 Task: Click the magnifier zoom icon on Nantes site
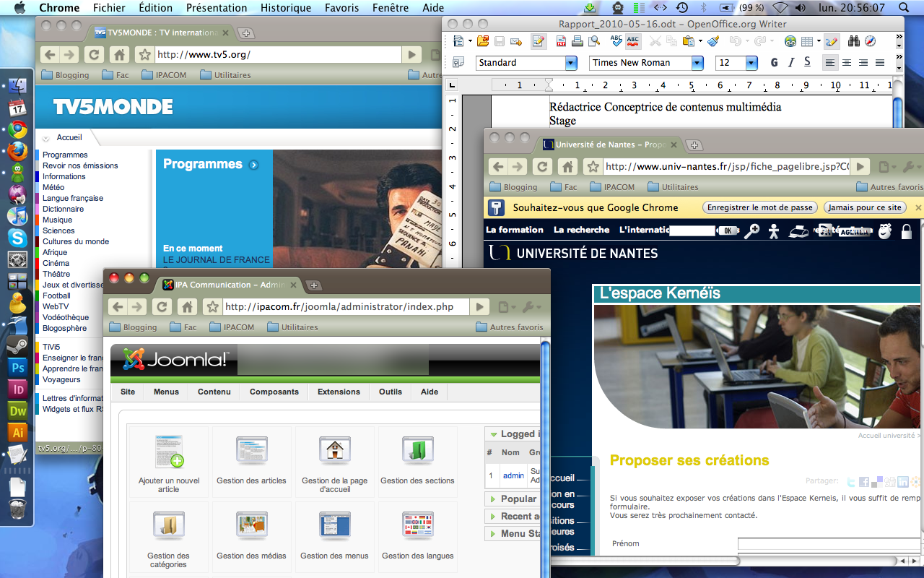click(752, 231)
